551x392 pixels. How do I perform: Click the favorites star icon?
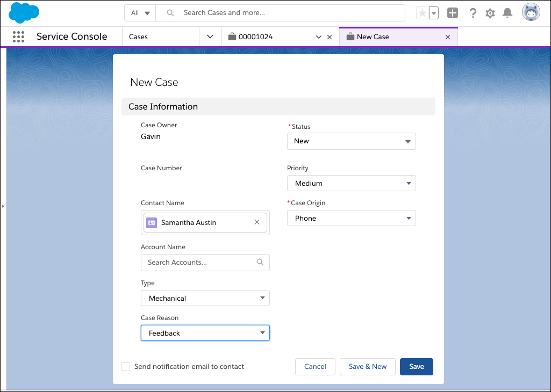423,13
